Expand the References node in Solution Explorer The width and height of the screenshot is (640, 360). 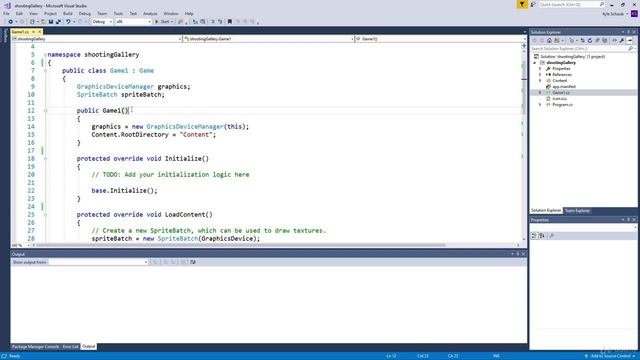(540, 75)
